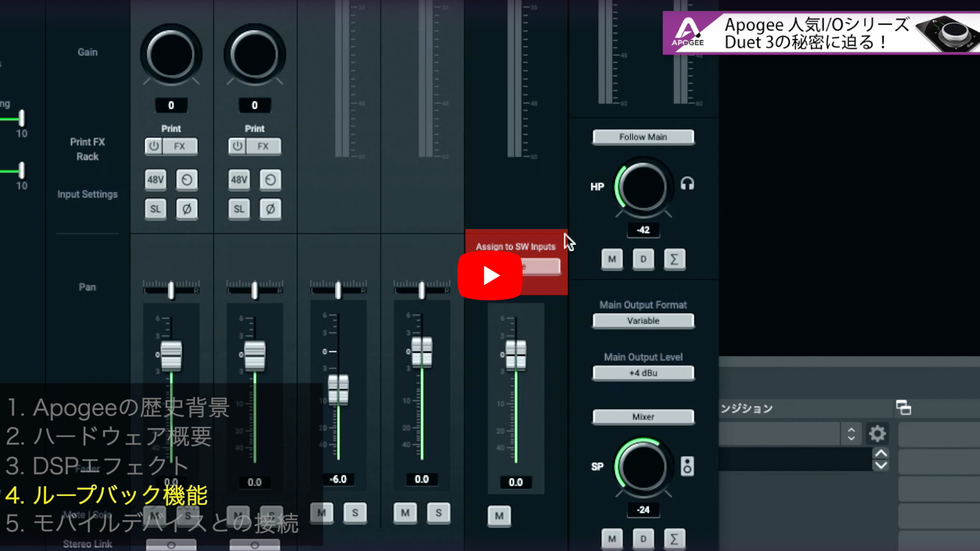
Task: Sum speaker output to mono
Action: tap(674, 539)
